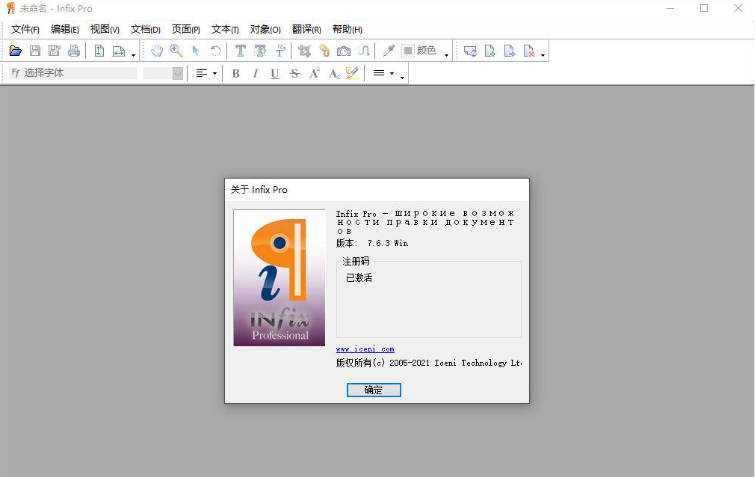Screen dimensions: 755x477
Task: Select the Crop tool
Action: [x=304, y=51]
